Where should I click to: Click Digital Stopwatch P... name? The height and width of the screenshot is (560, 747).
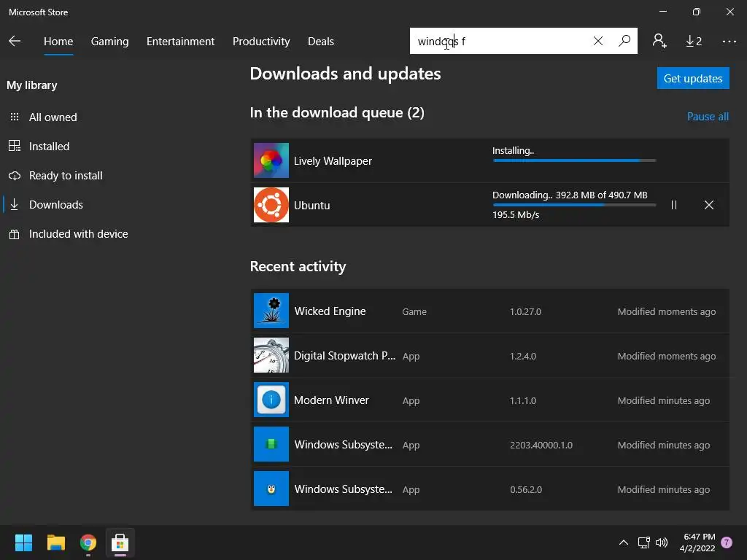344,356
